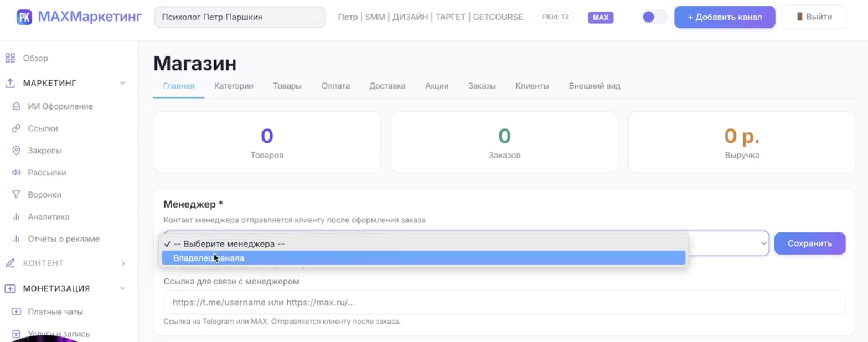Click the Аналитика chart icon

[16, 217]
